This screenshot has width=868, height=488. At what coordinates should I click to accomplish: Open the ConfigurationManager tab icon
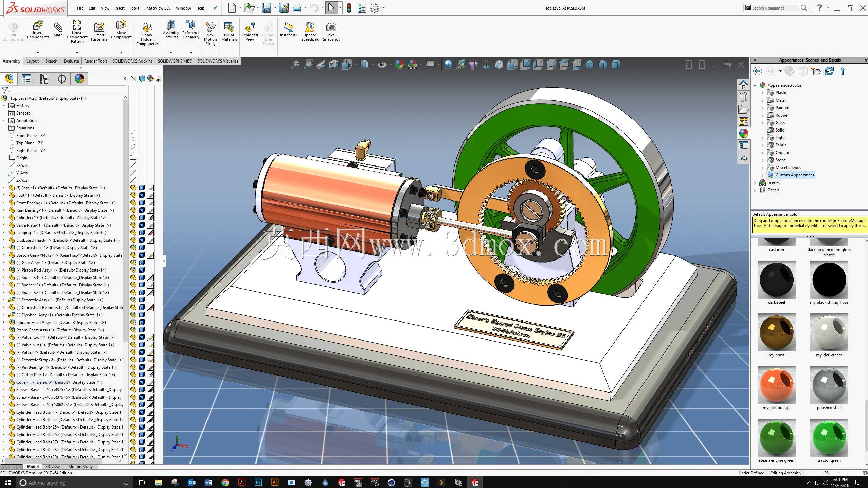click(x=44, y=79)
